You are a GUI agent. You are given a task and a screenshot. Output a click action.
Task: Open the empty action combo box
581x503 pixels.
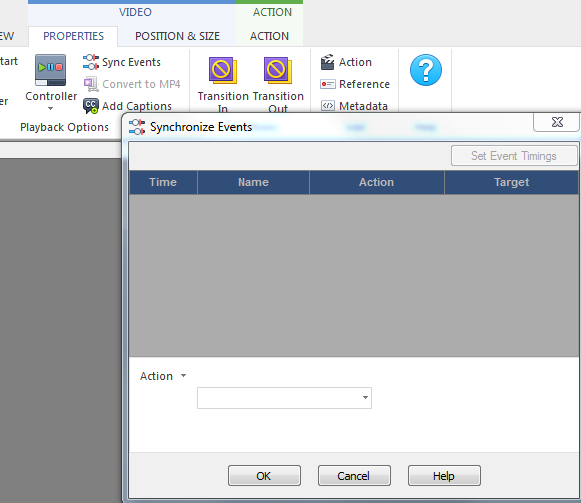(x=284, y=398)
